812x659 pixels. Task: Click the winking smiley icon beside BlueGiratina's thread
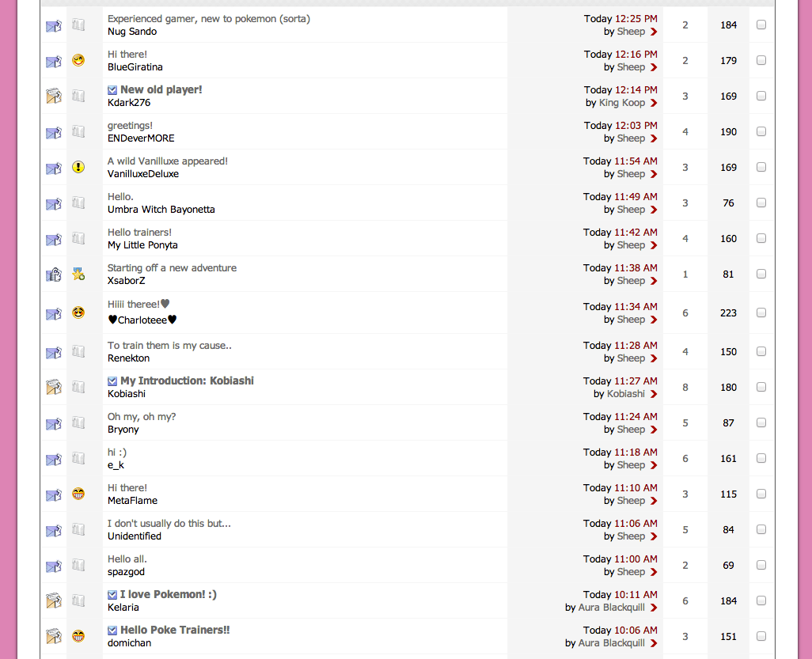[78, 60]
